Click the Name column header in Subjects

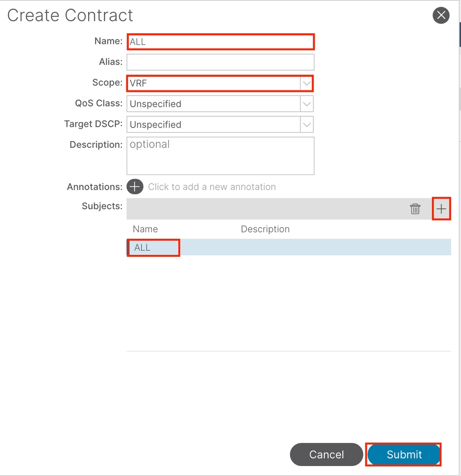[145, 229]
